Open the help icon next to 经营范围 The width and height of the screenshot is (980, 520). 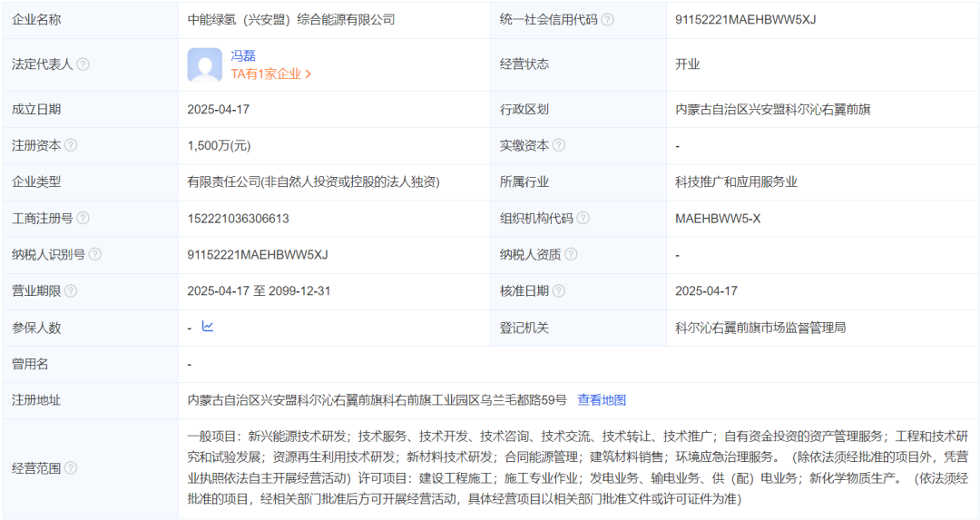click(x=71, y=467)
